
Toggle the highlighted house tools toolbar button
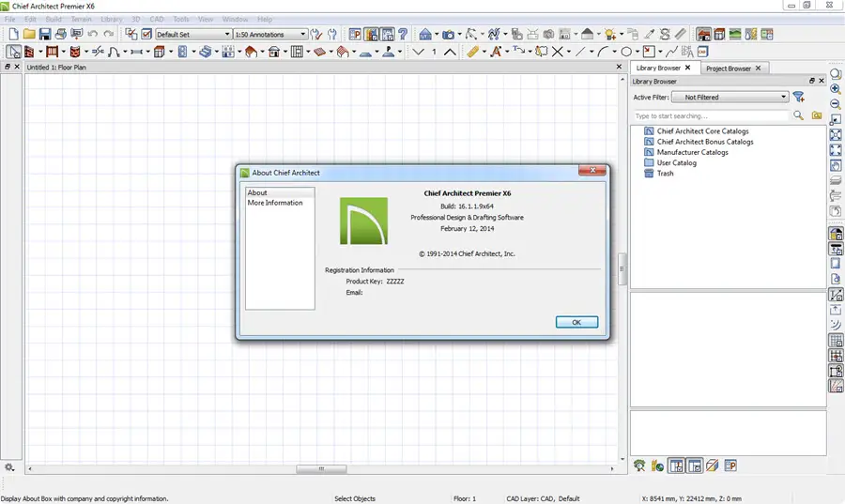(x=703, y=35)
